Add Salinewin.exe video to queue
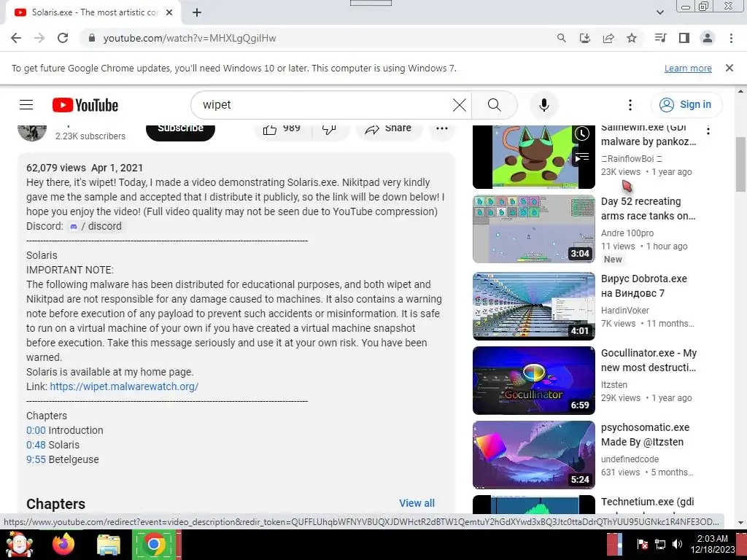747x560 pixels. pyautogui.click(x=581, y=157)
